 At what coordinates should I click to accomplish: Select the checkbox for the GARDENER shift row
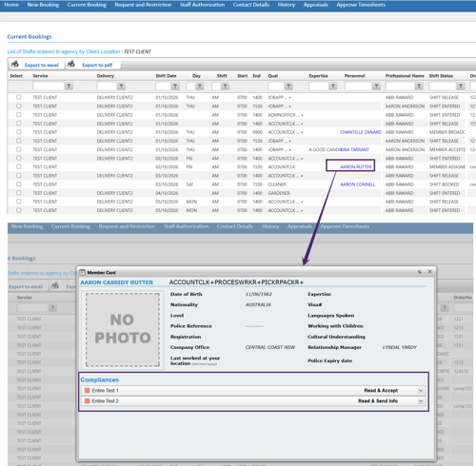pyautogui.click(x=19, y=193)
